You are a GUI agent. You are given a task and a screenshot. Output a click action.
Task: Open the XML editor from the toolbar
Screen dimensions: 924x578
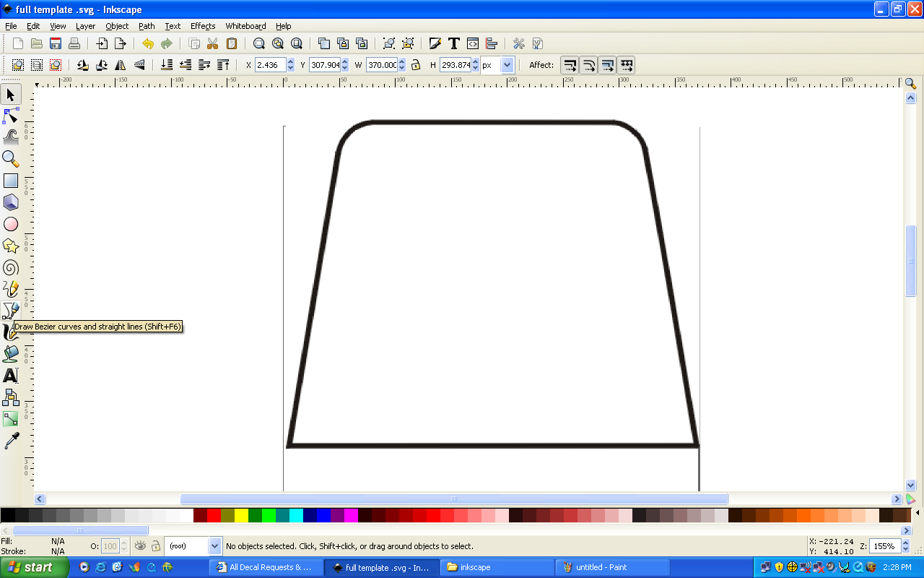coord(471,43)
